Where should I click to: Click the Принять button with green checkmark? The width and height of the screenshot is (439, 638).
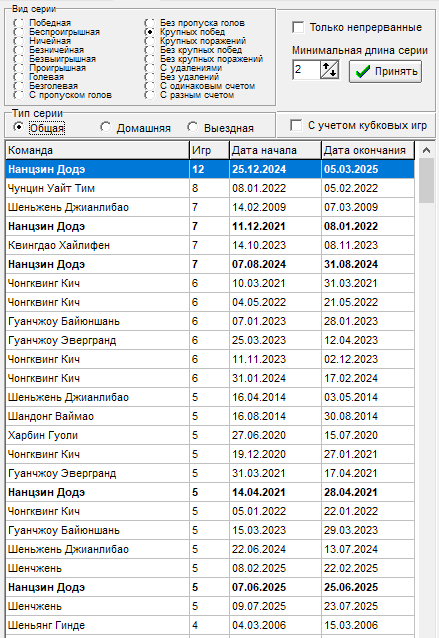(385, 72)
